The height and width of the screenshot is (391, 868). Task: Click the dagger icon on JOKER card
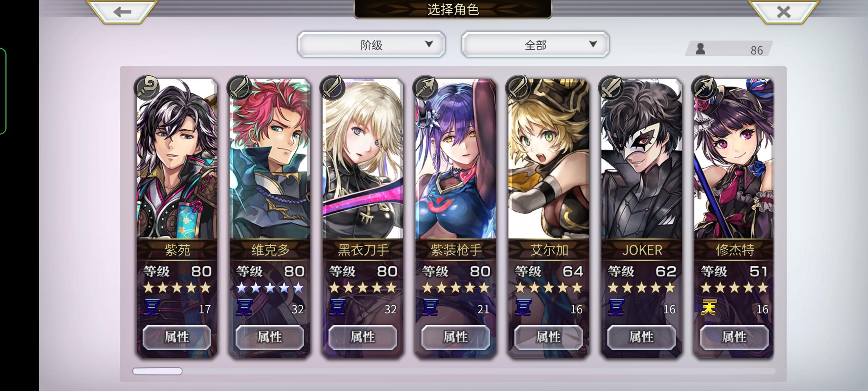(611, 87)
